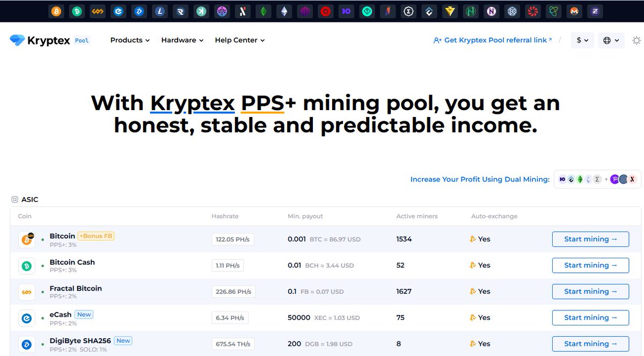Open the Products dropdown menu
644x356 pixels.
pos(129,40)
